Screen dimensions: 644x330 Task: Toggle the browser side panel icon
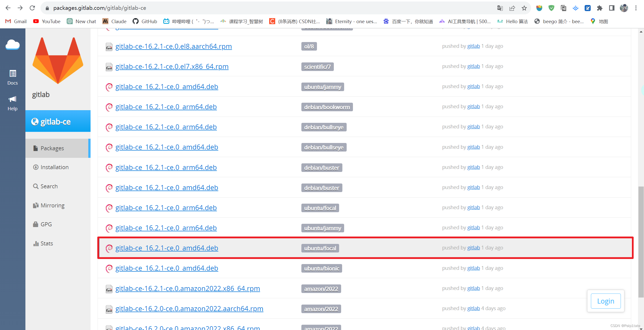click(x=612, y=8)
